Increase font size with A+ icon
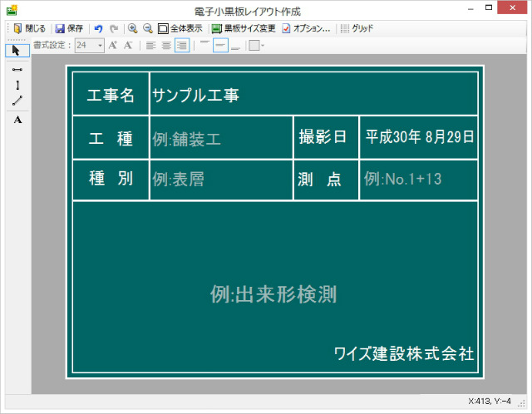Screen dimensions: 532x414 113,45
